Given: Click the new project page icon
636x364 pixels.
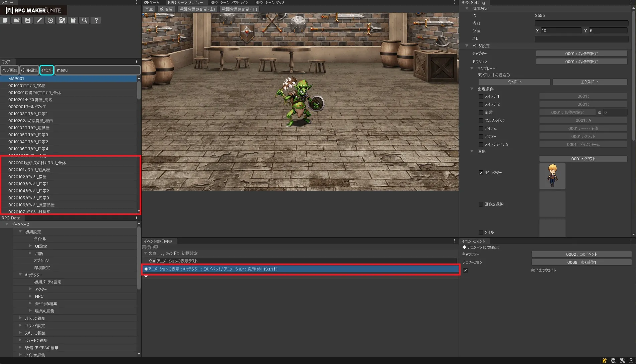Looking at the screenshot, I should click(x=5, y=20).
